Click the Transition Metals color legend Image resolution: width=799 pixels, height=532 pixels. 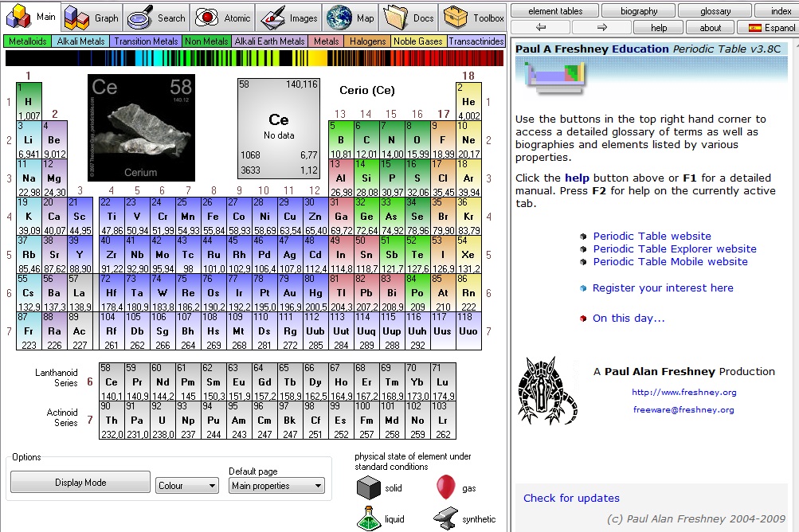coord(145,41)
